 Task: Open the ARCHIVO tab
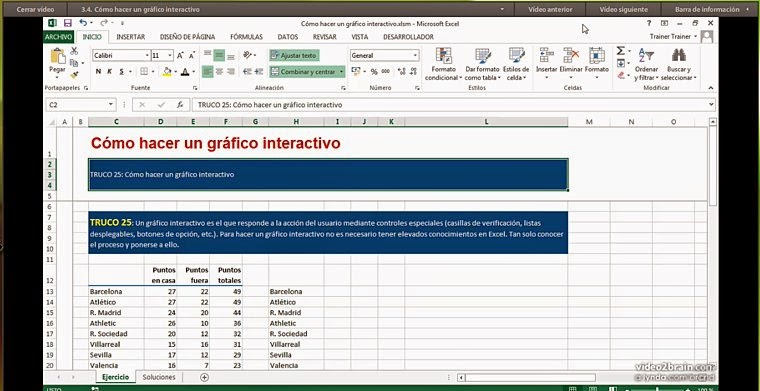[58, 37]
